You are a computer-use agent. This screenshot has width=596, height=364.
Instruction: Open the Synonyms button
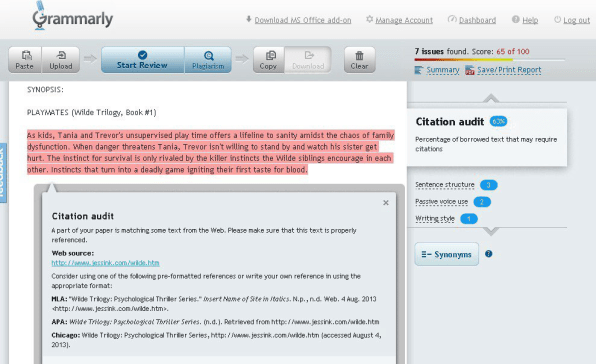(x=447, y=254)
